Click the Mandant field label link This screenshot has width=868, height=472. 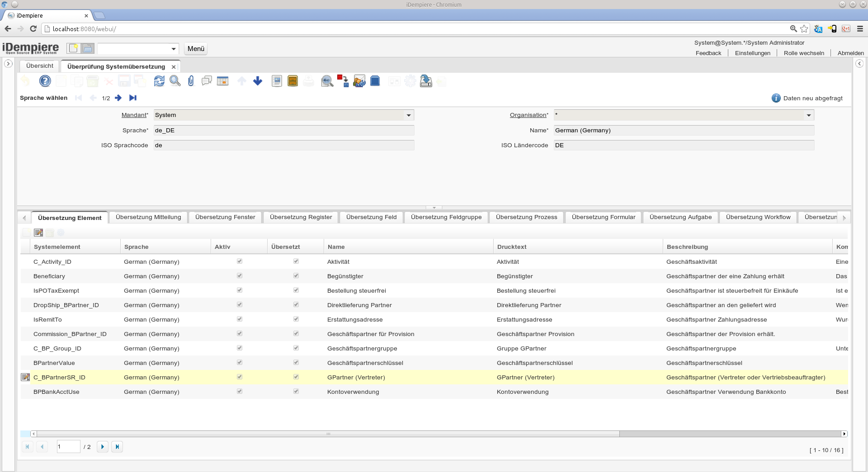tap(134, 115)
